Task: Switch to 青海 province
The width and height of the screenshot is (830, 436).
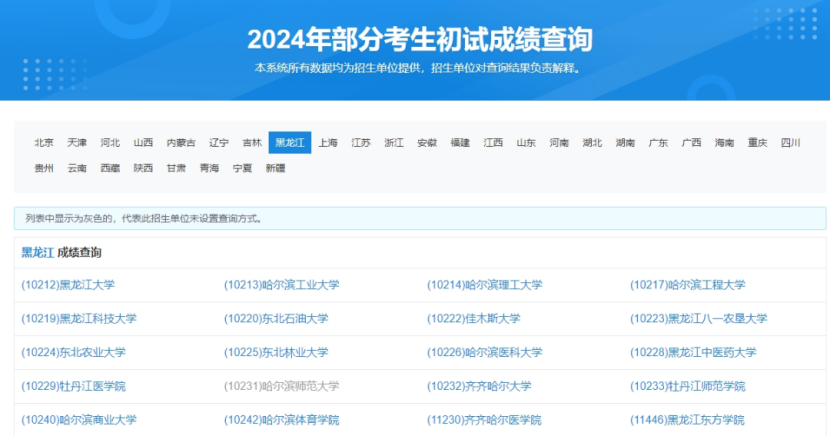Action: 209,168
